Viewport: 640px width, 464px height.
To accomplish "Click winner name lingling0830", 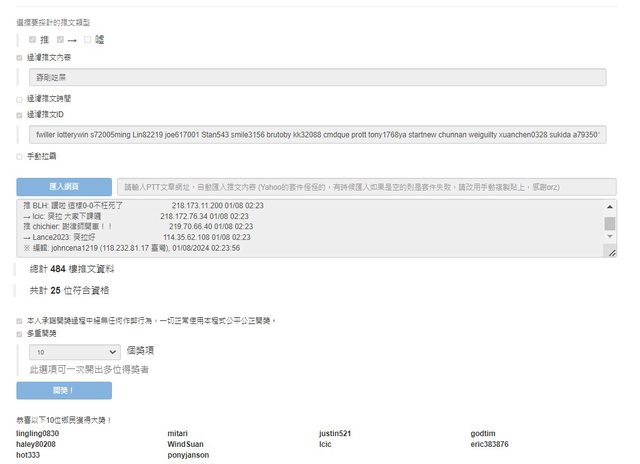I will pyautogui.click(x=44, y=433).
